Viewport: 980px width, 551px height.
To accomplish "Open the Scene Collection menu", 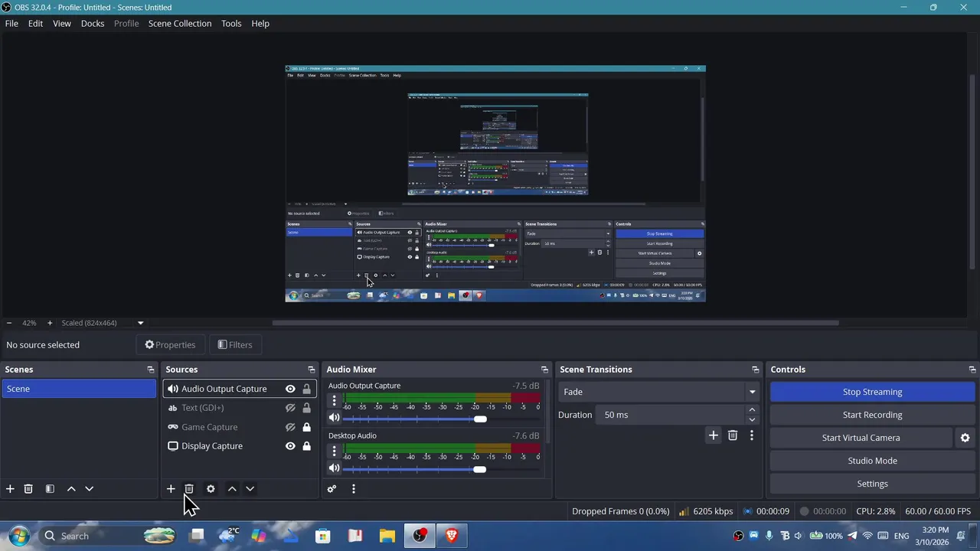I will [x=180, y=24].
